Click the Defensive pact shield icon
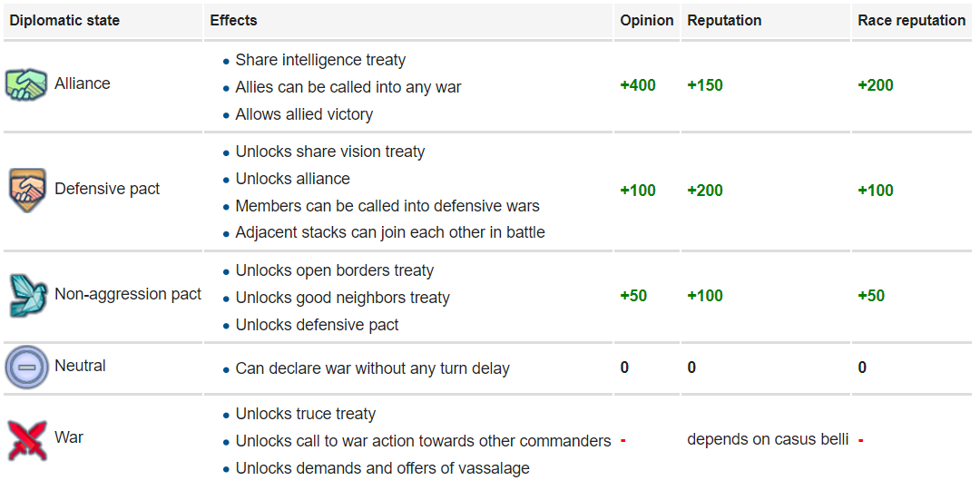The width and height of the screenshot is (980, 500). coord(27,190)
